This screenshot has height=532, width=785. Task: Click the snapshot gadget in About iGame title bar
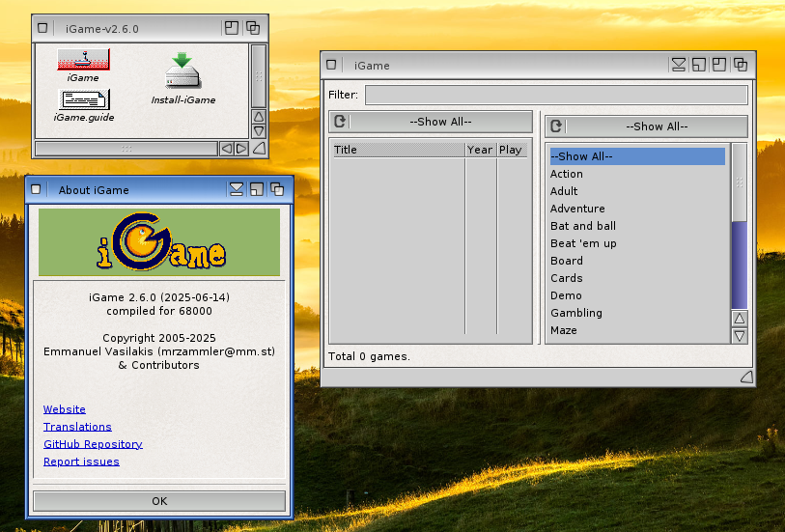(x=256, y=189)
